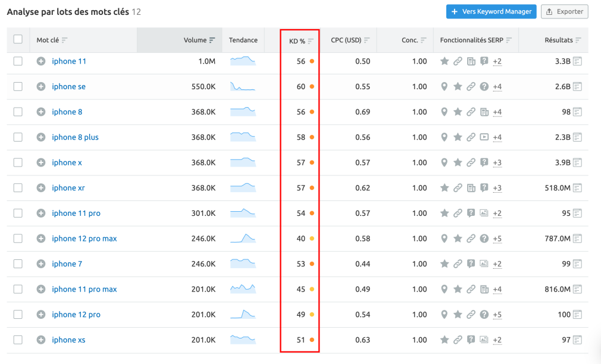Add iphone se using its plus icon

click(x=41, y=87)
